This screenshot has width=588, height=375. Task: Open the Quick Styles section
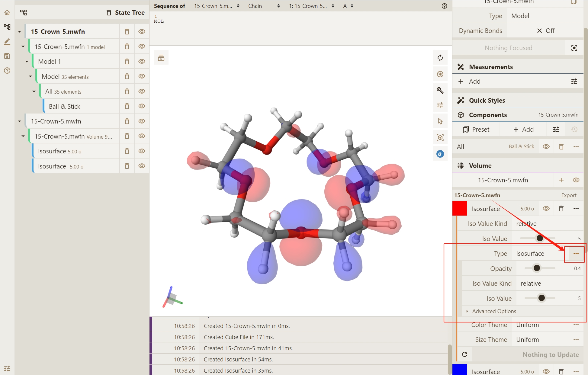click(487, 101)
